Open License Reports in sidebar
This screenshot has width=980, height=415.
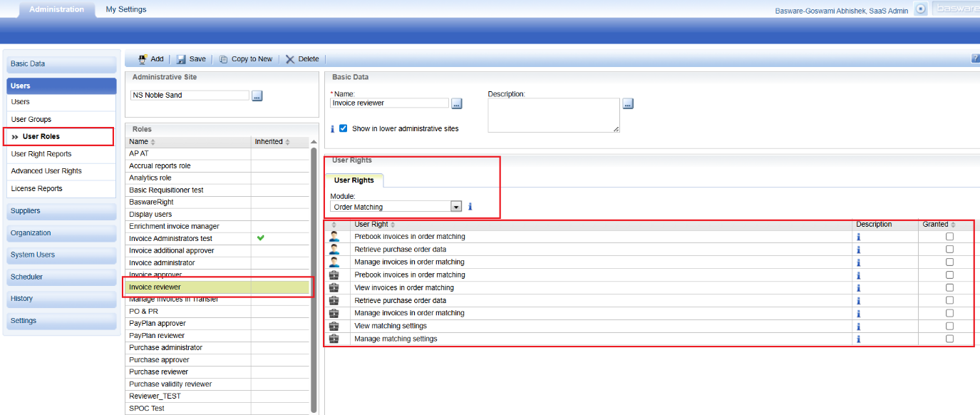tap(61, 189)
